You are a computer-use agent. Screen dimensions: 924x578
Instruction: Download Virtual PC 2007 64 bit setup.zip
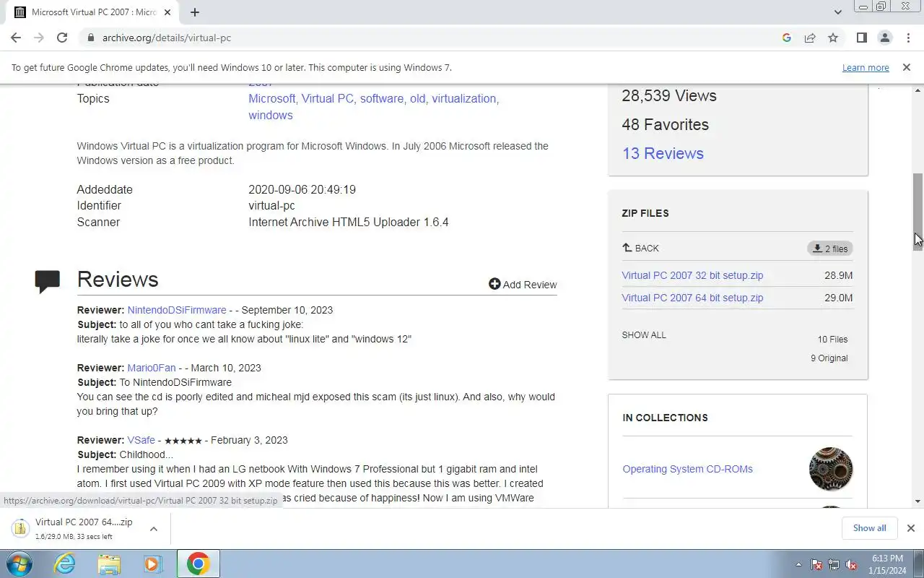[x=692, y=298]
